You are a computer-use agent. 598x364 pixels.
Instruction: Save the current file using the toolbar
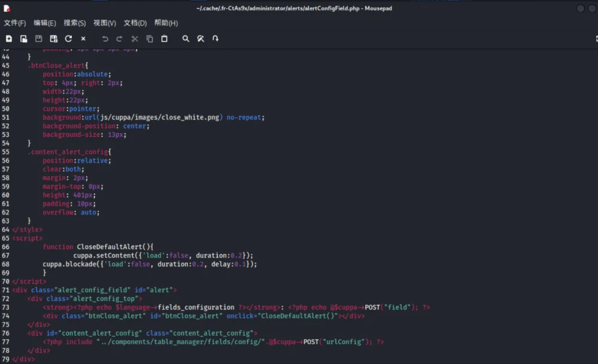[38, 38]
